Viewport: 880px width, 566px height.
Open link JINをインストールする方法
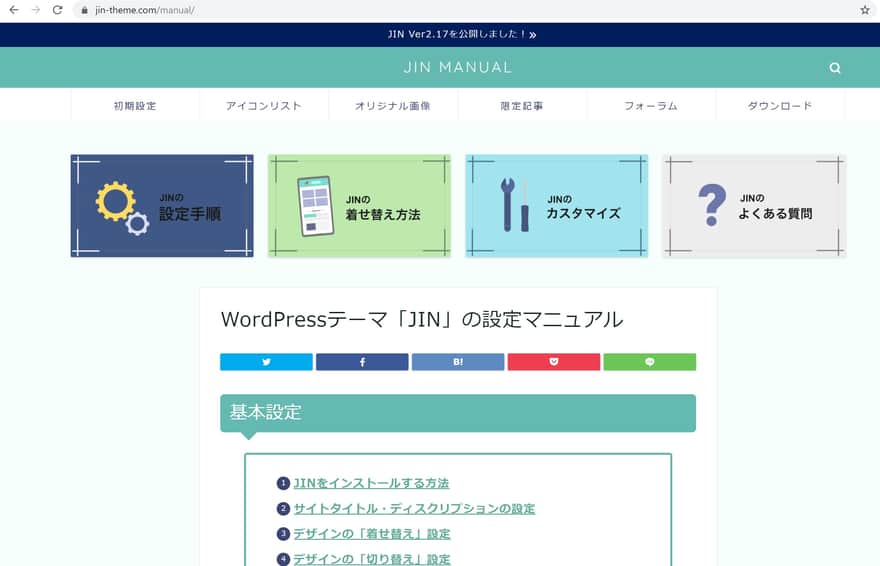[x=371, y=483]
